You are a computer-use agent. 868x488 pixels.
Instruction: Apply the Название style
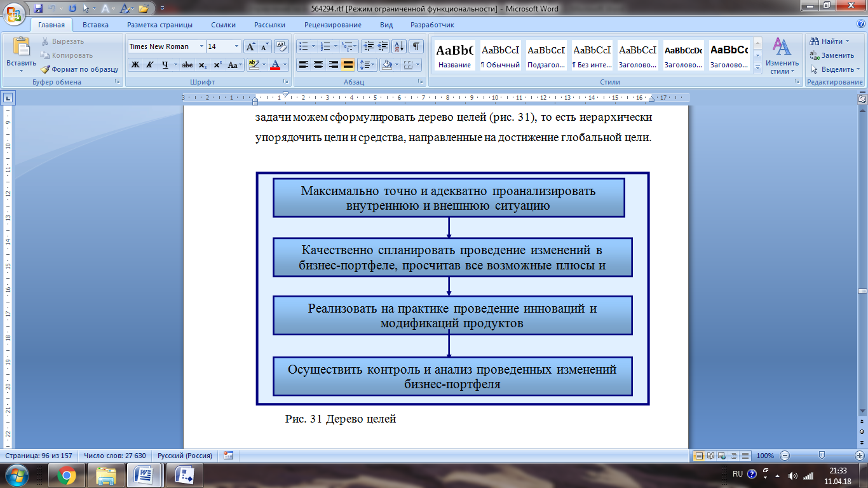[x=455, y=55]
